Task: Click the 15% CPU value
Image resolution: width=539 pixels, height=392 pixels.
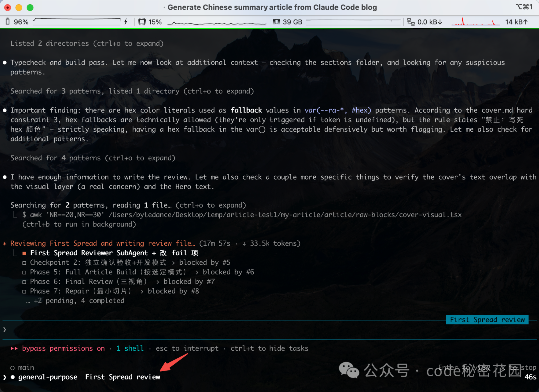Action: (x=155, y=22)
